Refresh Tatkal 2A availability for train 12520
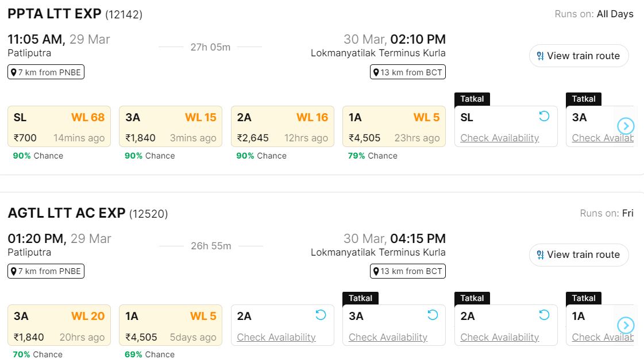This screenshot has width=644, height=359. [x=544, y=315]
